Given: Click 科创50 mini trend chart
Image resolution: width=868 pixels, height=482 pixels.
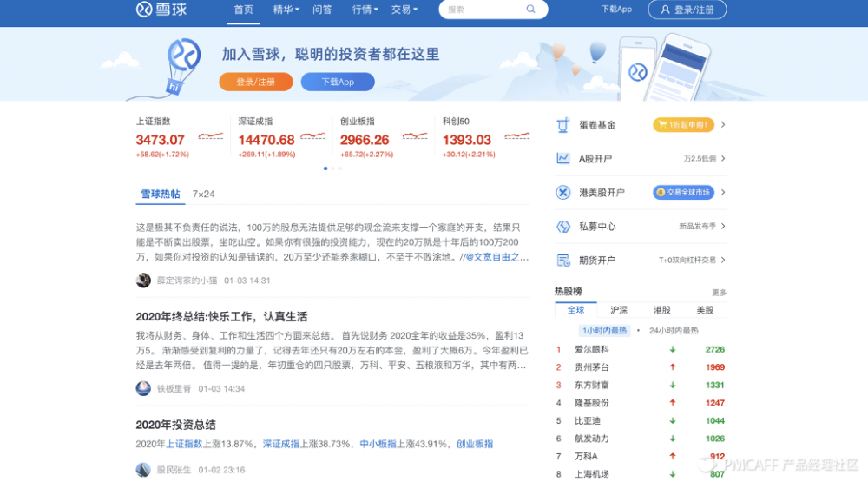Looking at the screenshot, I should [517, 135].
